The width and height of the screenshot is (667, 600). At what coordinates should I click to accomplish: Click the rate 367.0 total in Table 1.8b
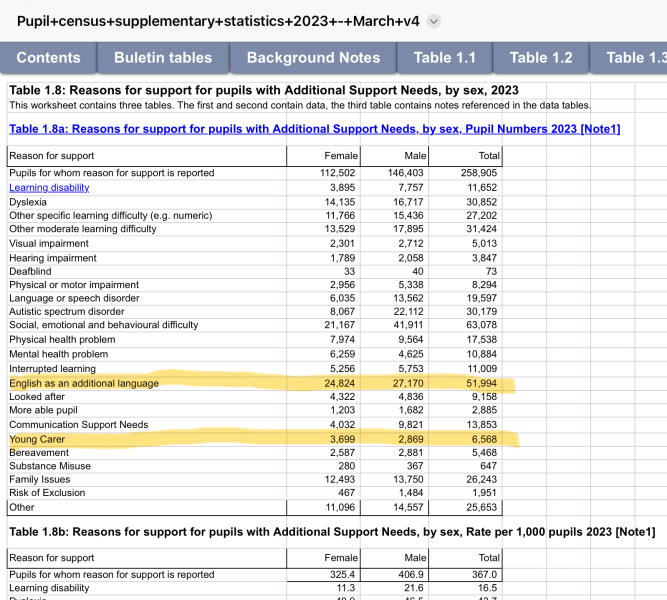tap(485, 574)
